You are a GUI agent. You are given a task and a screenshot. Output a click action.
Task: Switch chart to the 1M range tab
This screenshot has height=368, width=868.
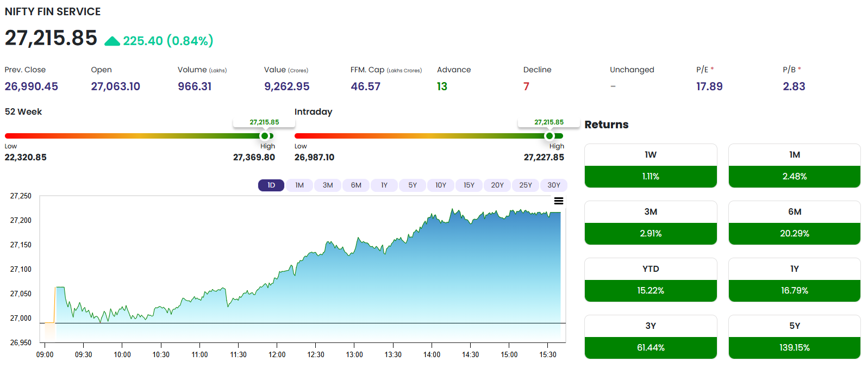point(299,185)
